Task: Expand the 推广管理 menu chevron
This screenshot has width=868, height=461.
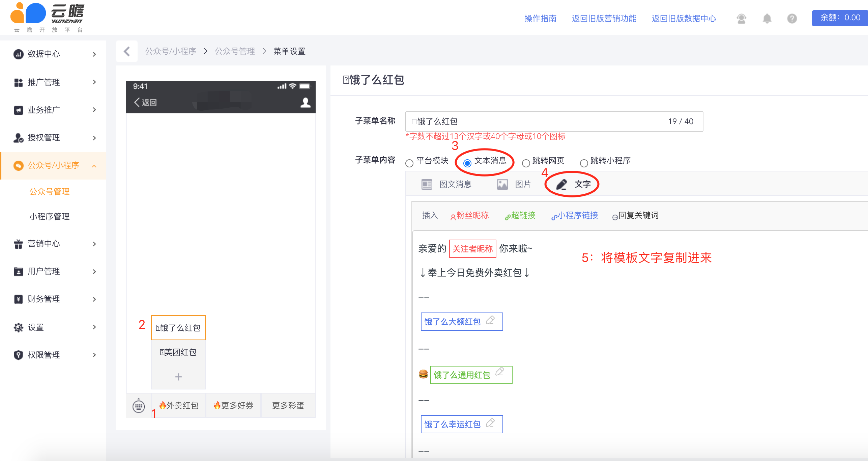Action: coord(94,82)
